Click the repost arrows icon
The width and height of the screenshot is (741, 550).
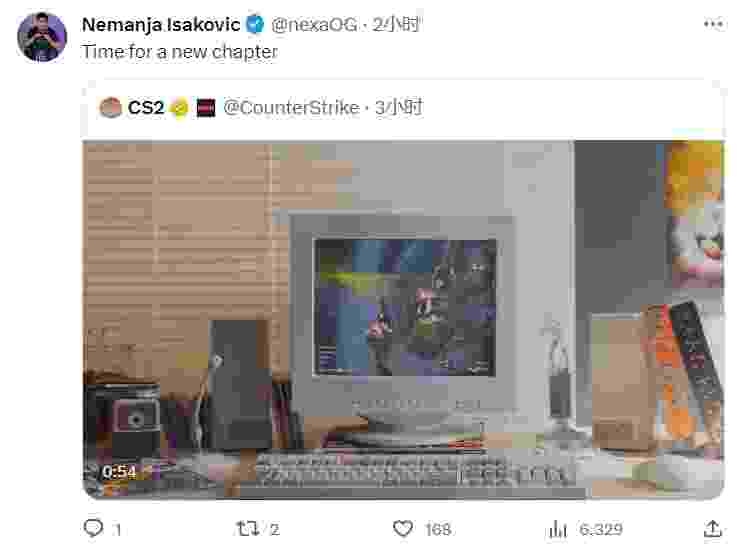pos(247,528)
